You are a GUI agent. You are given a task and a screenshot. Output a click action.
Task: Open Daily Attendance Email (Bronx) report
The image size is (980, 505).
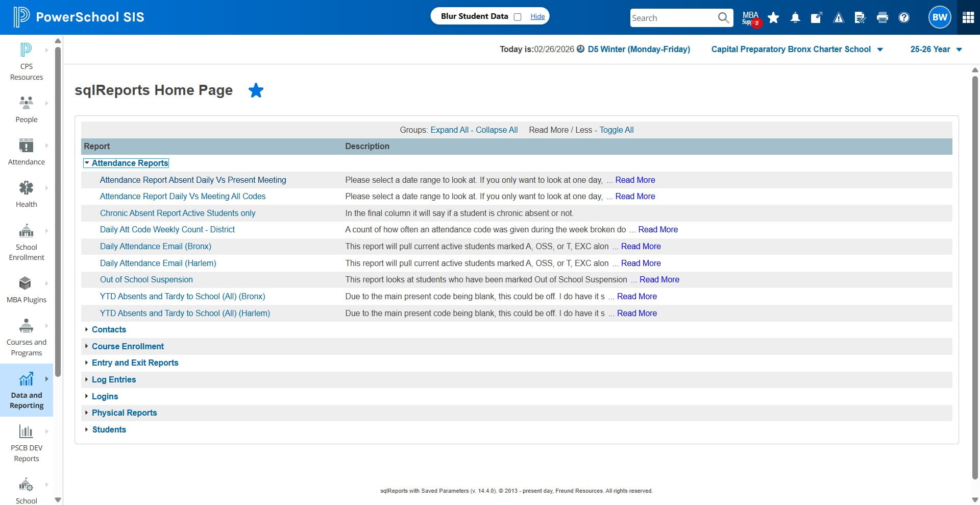(x=156, y=246)
